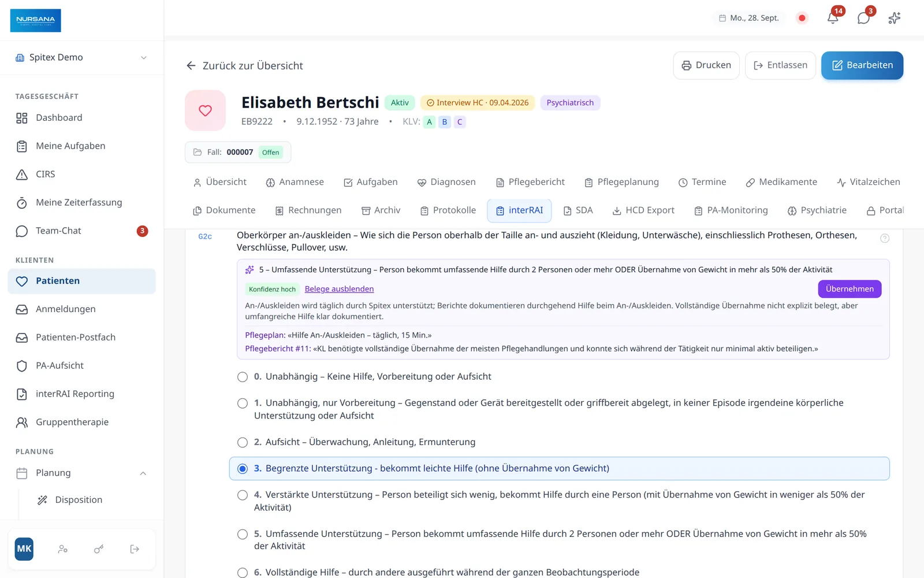Open user settings icon beside MK avatar
This screenshot has width=924, height=578.
pos(63,549)
